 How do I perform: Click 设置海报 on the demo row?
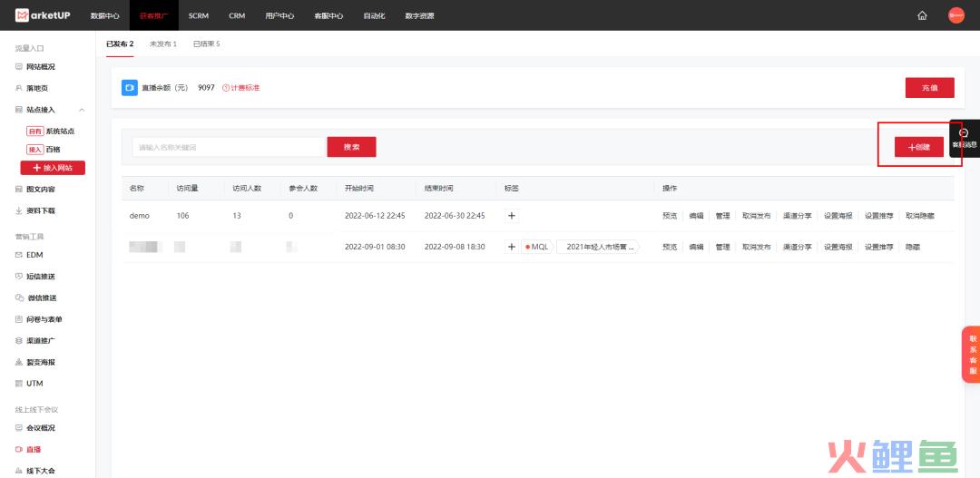(x=838, y=216)
